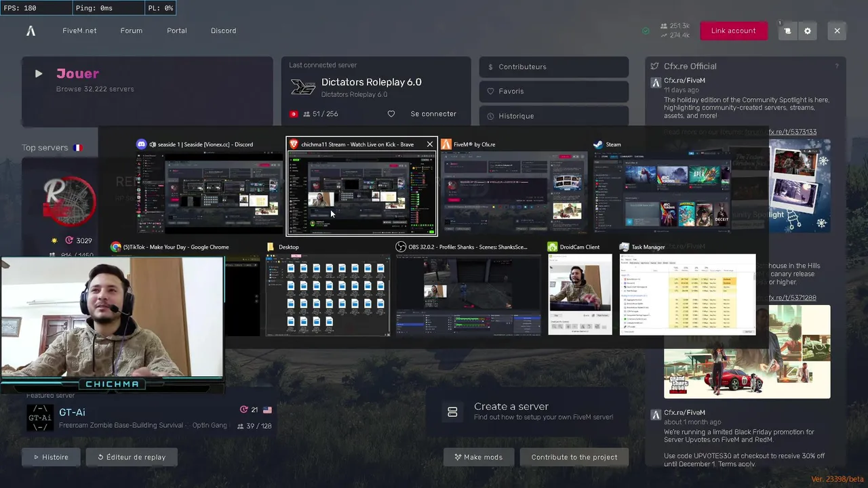Click the DroidCam Client icon in task switcher
The image size is (868, 488).
click(553, 247)
